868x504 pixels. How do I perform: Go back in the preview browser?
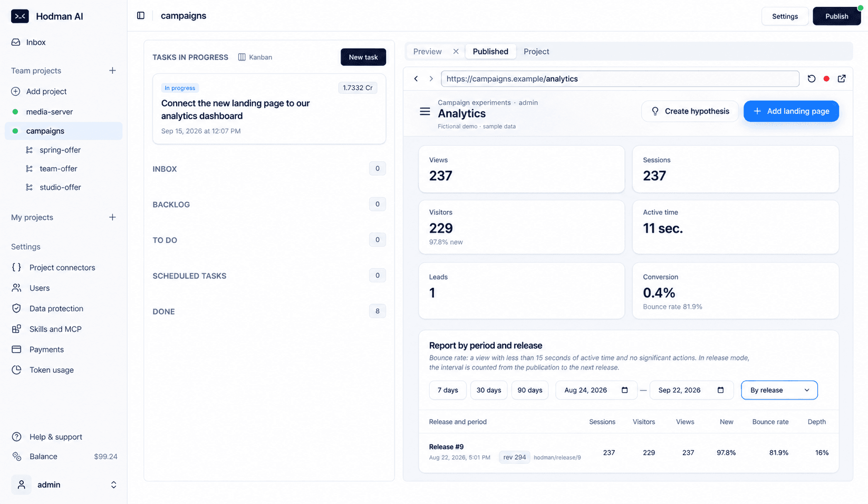[x=416, y=79]
